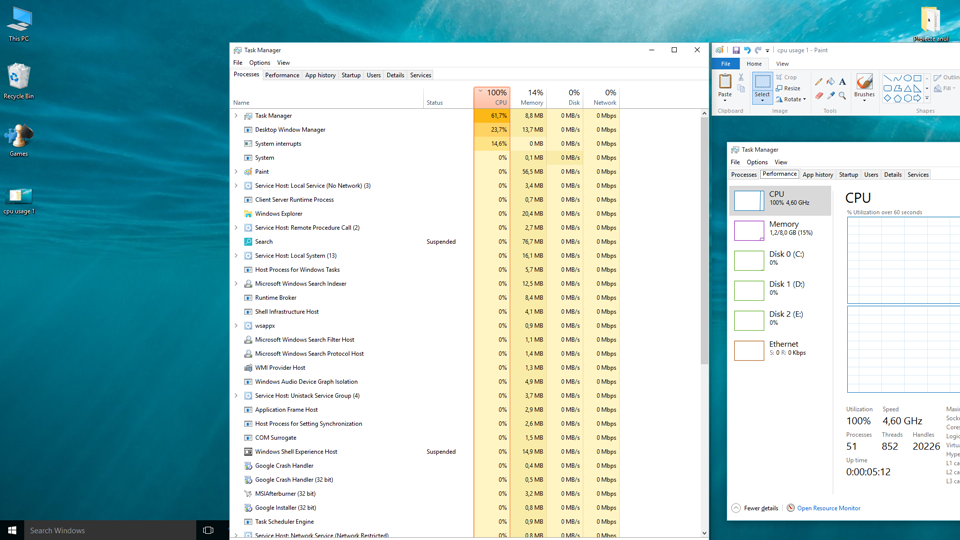The height and width of the screenshot is (540, 960).
Task: Click the Search Windows taskbar box
Action: pyautogui.click(x=110, y=530)
